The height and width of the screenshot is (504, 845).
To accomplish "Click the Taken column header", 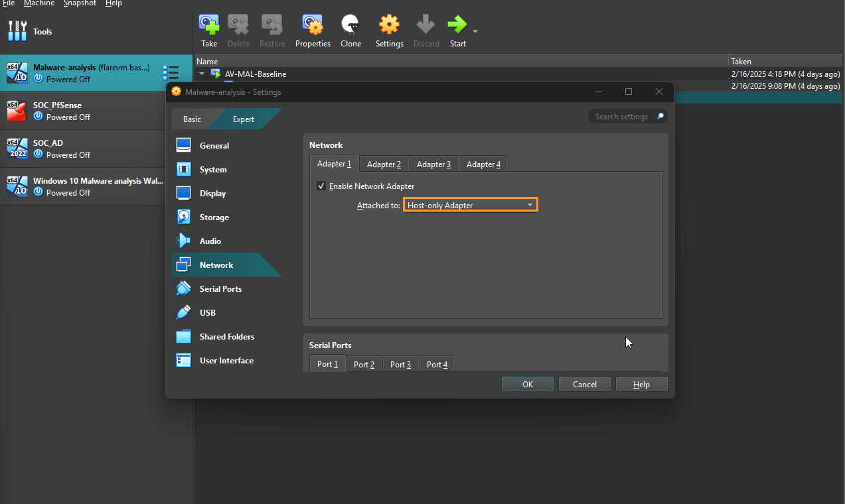I will point(787,61).
